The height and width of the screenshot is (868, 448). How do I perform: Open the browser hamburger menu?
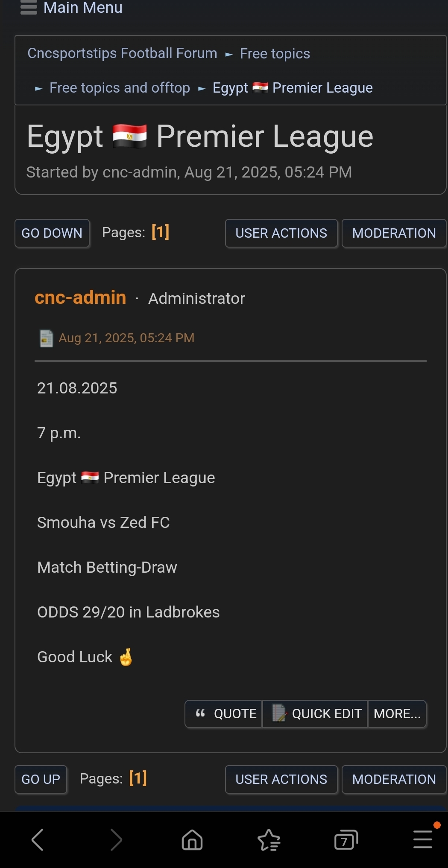(x=423, y=839)
